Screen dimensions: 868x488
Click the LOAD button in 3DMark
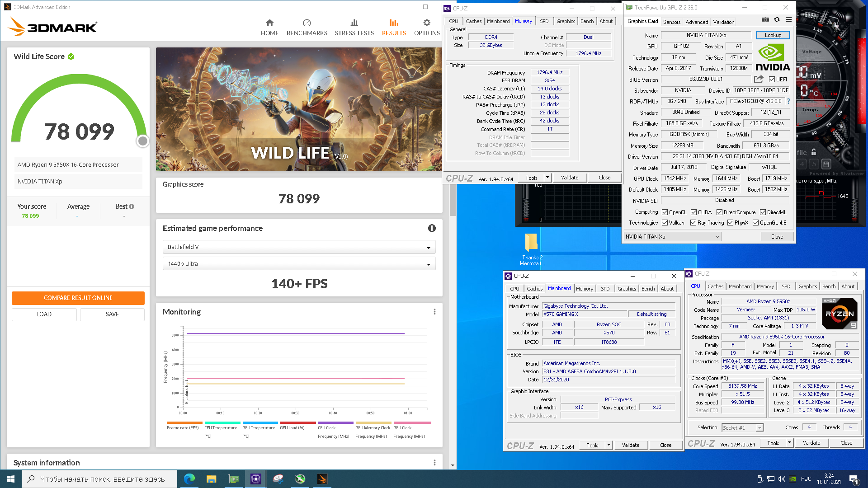(44, 314)
